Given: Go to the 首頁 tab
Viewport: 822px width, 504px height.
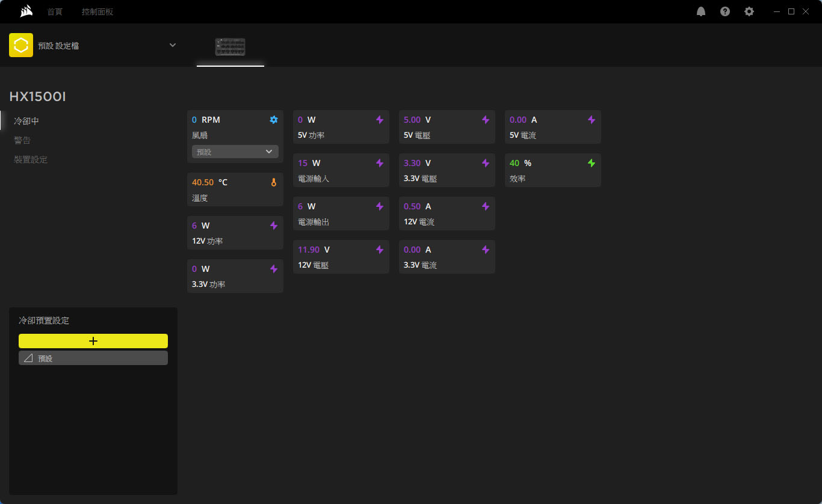Looking at the screenshot, I should coord(55,11).
